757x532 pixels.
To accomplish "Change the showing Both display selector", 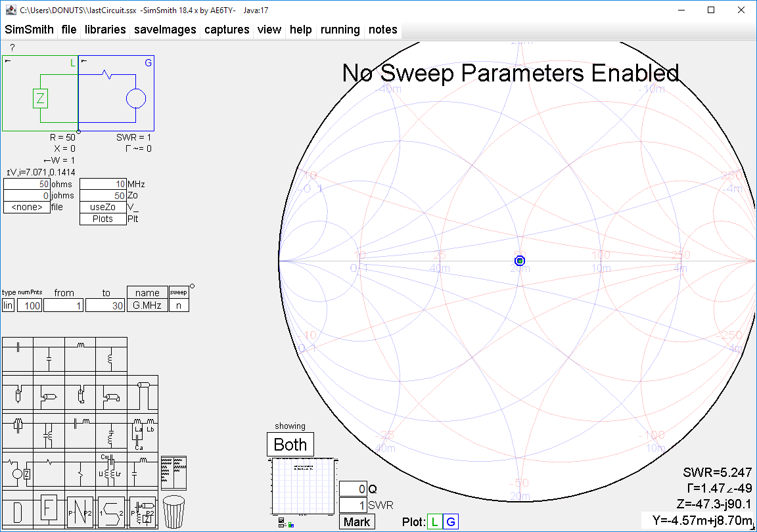I will coord(290,445).
